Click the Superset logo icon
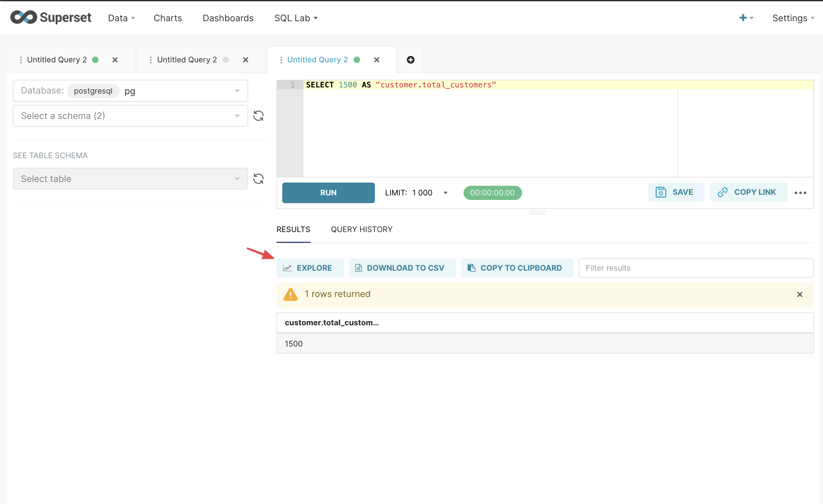The height and width of the screenshot is (504, 823). click(x=23, y=17)
